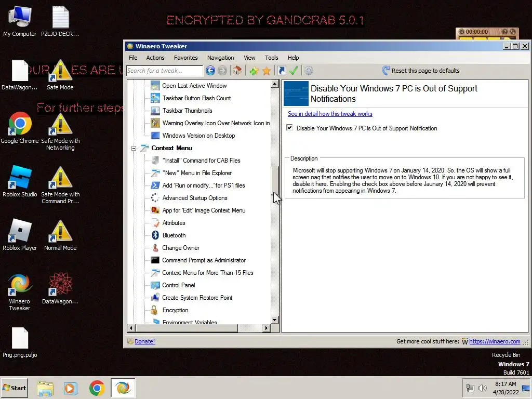Select '"New" Menu in File Explorer' item
This screenshot has height=399, width=532.
(197, 173)
